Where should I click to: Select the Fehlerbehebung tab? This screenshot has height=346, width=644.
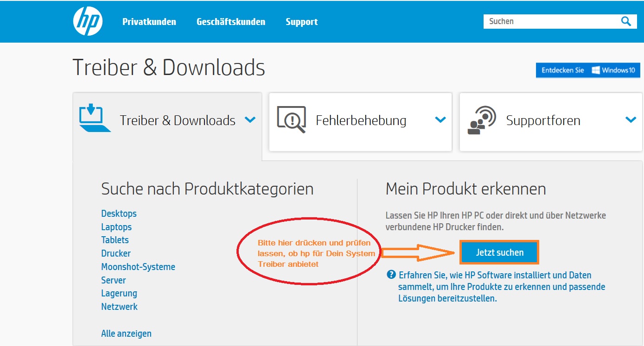click(360, 121)
